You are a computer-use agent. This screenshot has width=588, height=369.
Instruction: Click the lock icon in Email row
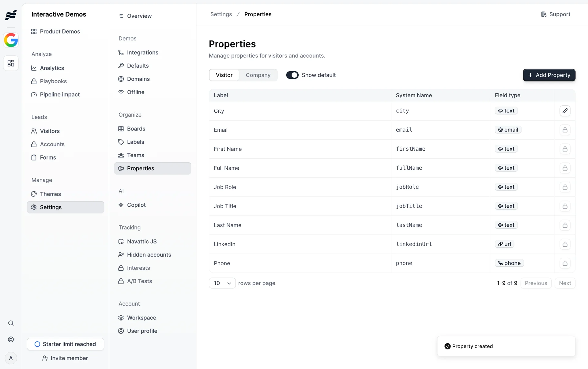coord(565,130)
